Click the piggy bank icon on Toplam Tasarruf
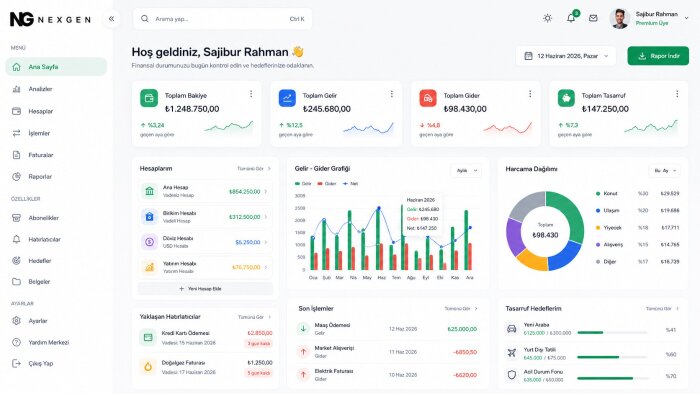The image size is (700, 394). click(566, 98)
